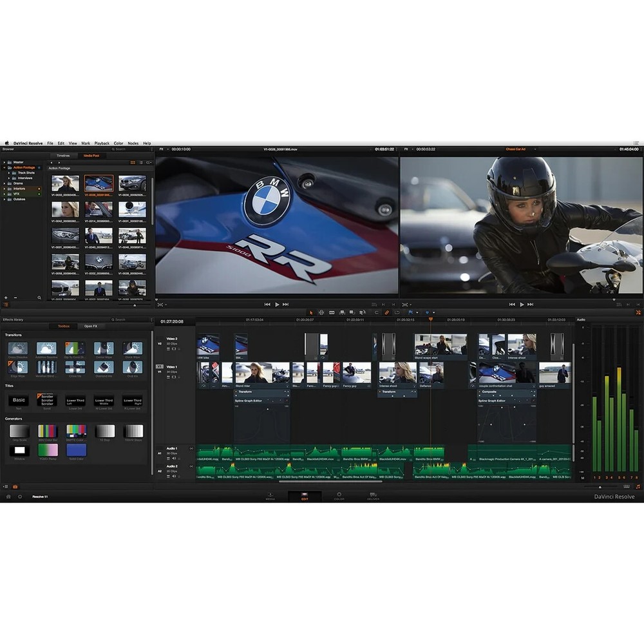The image size is (644, 644).
Task: Select the normal edit mode arrow tool
Action: (311, 312)
